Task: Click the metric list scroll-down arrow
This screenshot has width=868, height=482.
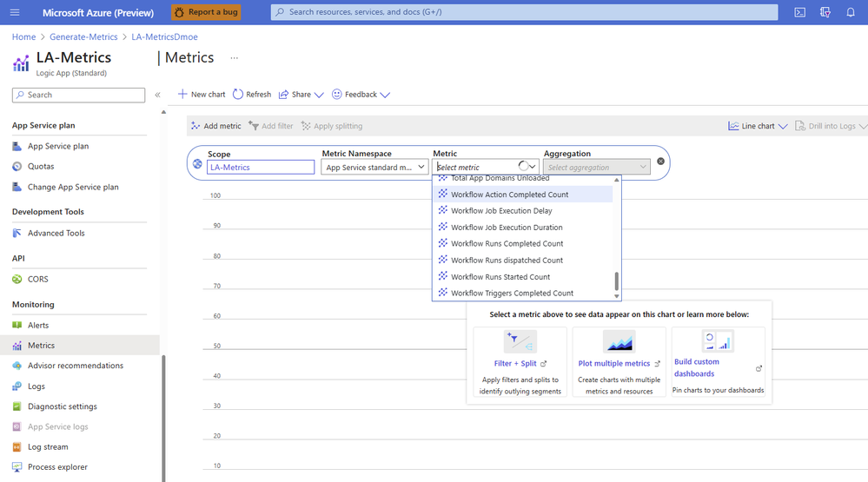Action: (x=617, y=297)
